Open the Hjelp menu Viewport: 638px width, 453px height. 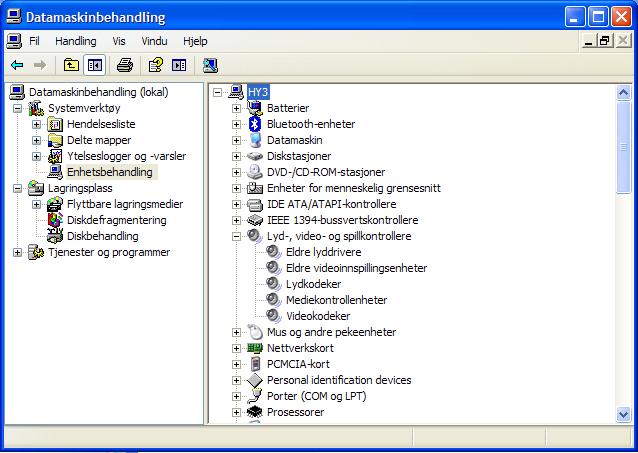pyautogui.click(x=195, y=41)
